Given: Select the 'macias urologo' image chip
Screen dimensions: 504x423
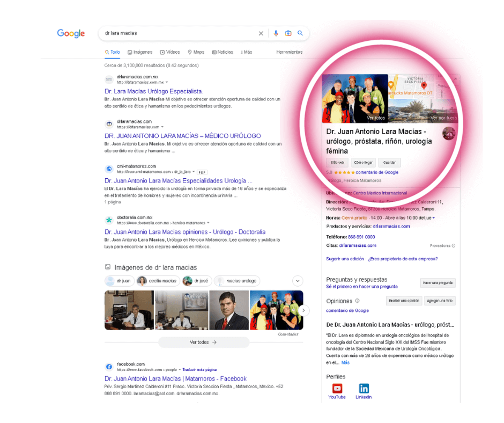Looking at the screenshot, I should (x=237, y=281).
